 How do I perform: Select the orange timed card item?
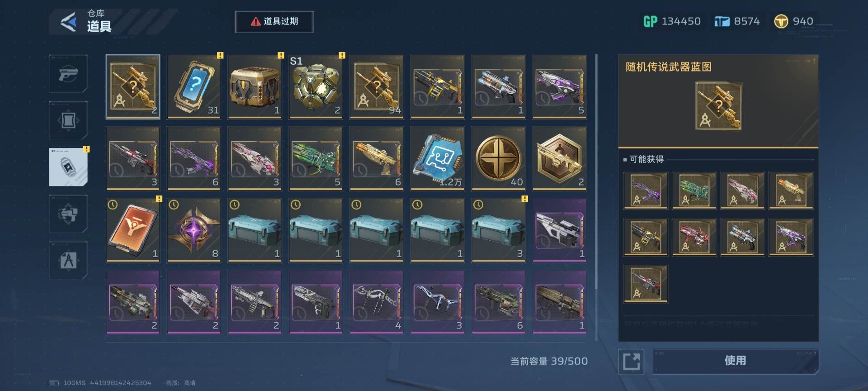point(133,230)
